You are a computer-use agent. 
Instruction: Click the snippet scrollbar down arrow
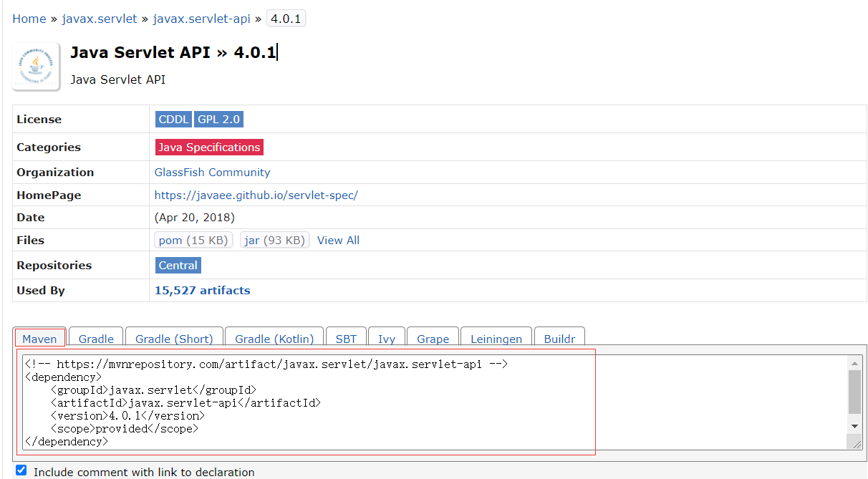coord(855,425)
